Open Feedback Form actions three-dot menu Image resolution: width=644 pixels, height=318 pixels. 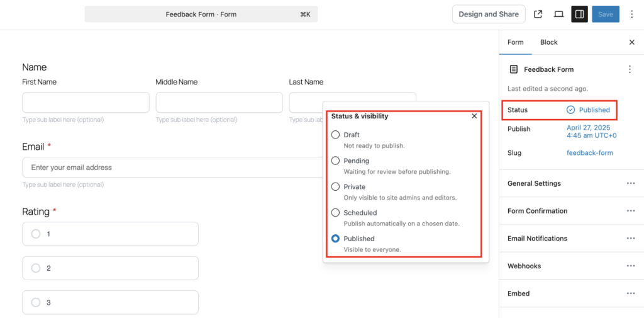[x=630, y=69]
